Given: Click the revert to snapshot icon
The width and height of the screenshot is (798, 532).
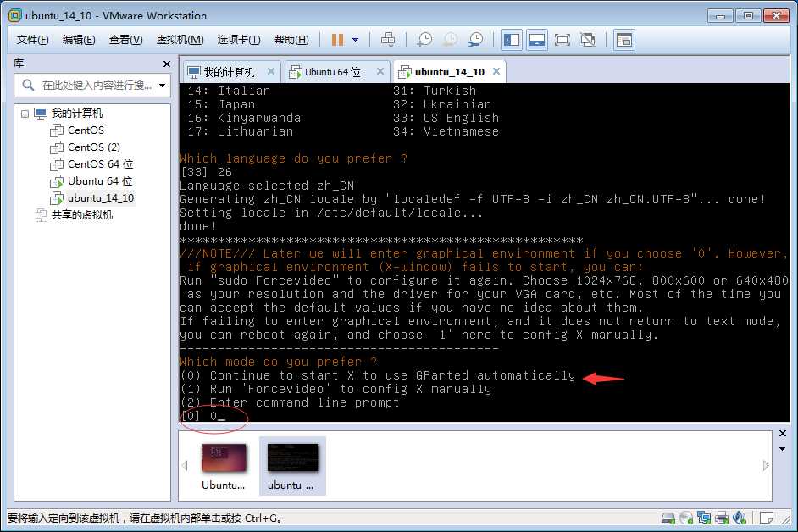Looking at the screenshot, I should pyautogui.click(x=450, y=40).
